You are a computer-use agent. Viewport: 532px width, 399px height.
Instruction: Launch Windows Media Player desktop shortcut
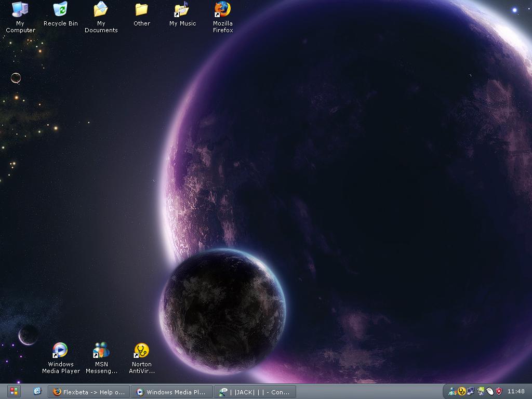coord(61,351)
